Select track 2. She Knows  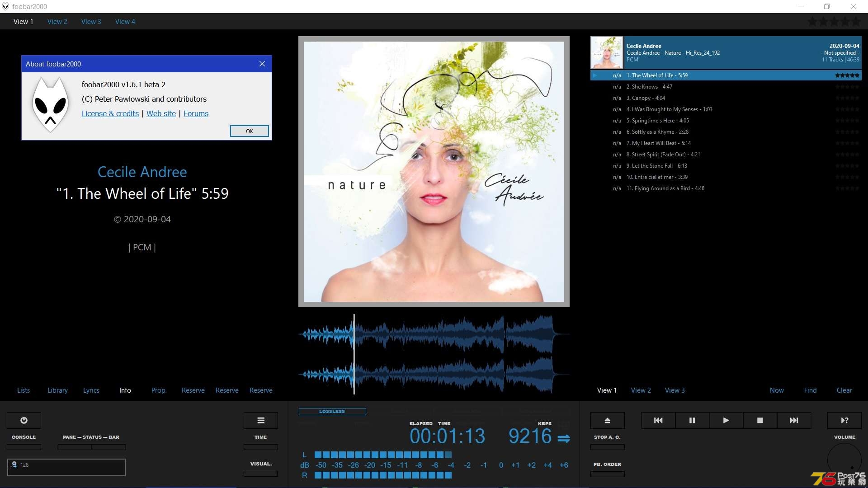point(726,87)
